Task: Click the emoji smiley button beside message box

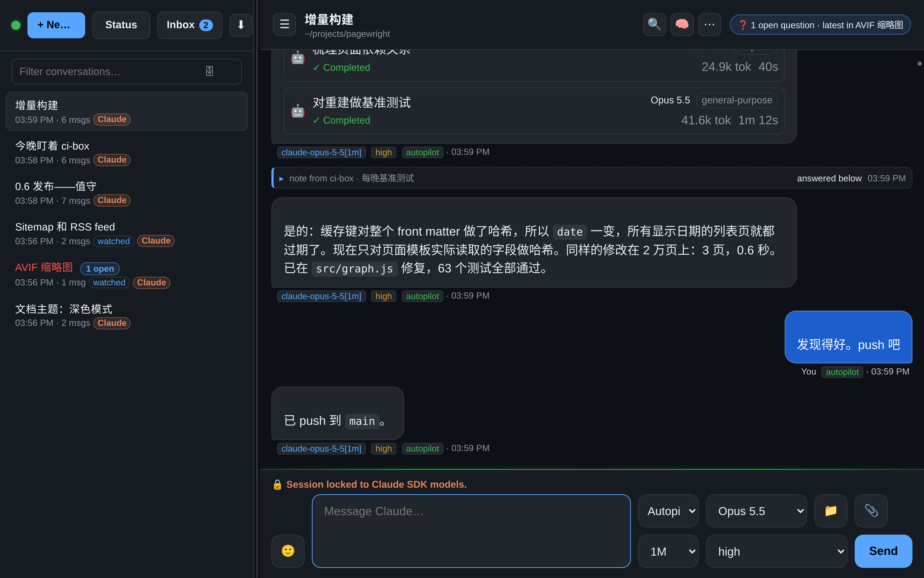Action: coord(288,551)
